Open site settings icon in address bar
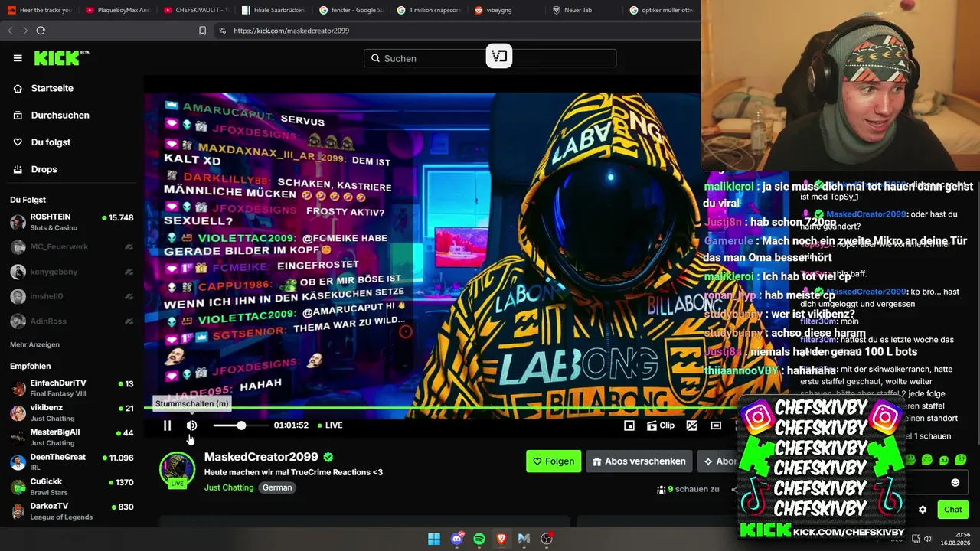The width and height of the screenshot is (980, 551). coord(222,31)
